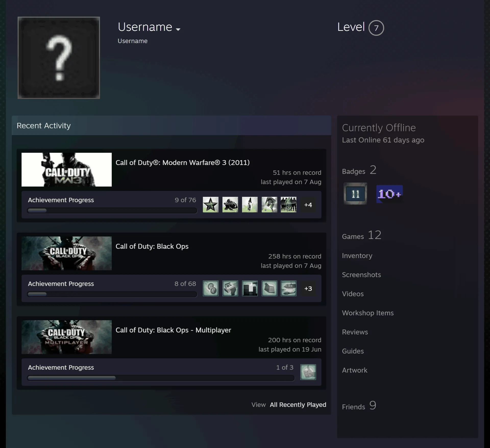Click the star achievement icon for Modern Warfare 3

coord(211,204)
